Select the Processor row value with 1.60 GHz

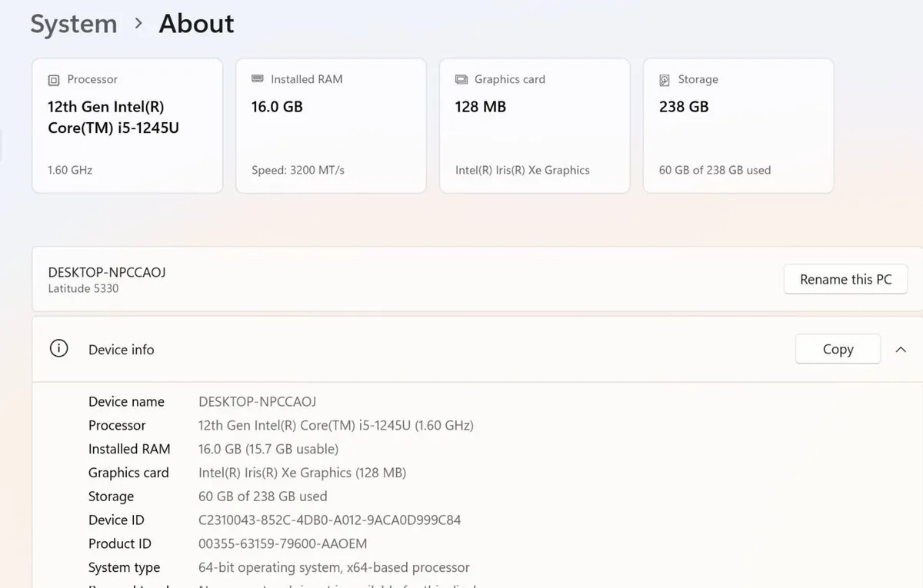(336, 425)
